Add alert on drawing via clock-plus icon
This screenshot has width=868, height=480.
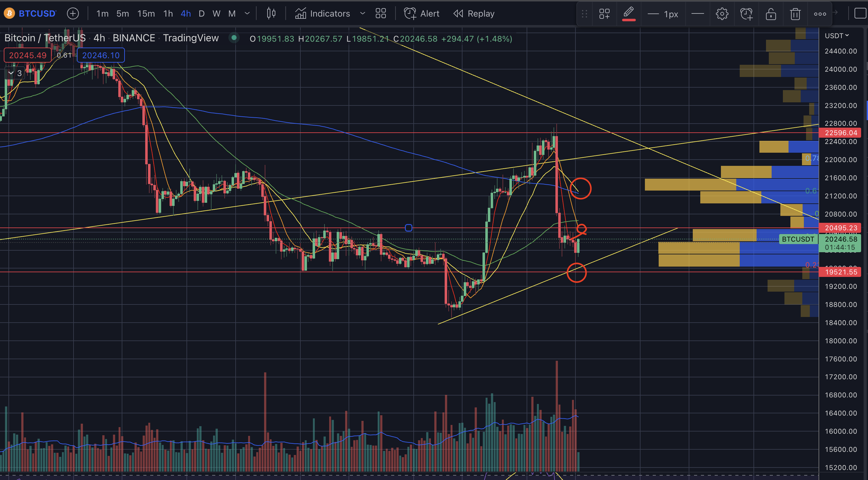[x=746, y=14]
